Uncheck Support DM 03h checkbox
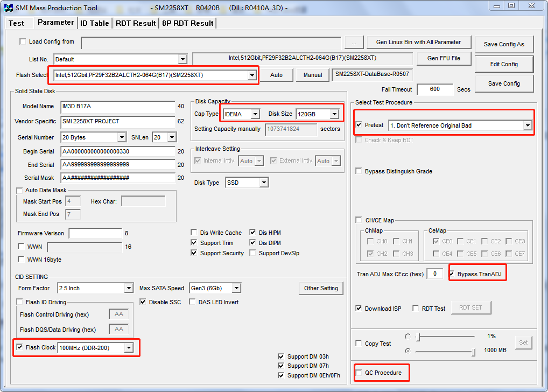The width and height of the screenshot is (548, 392). click(281, 356)
